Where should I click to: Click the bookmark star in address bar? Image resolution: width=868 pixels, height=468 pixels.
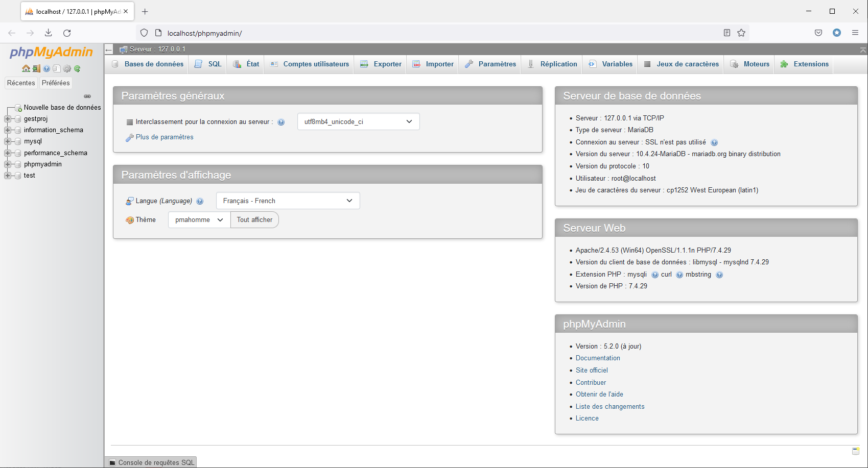click(x=741, y=33)
